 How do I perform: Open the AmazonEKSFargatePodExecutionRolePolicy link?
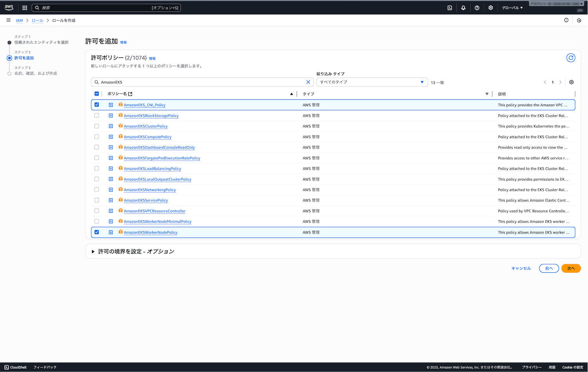click(162, 158)
